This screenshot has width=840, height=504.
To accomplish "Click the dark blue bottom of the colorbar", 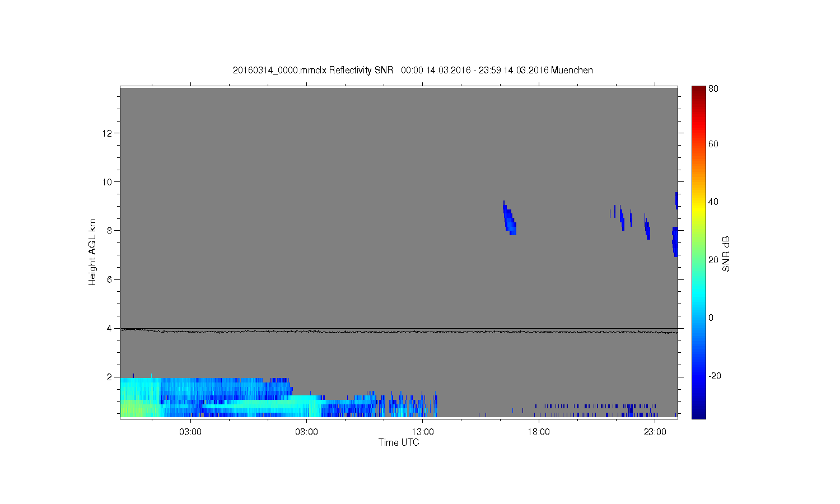I will click(x=698, y=413).
